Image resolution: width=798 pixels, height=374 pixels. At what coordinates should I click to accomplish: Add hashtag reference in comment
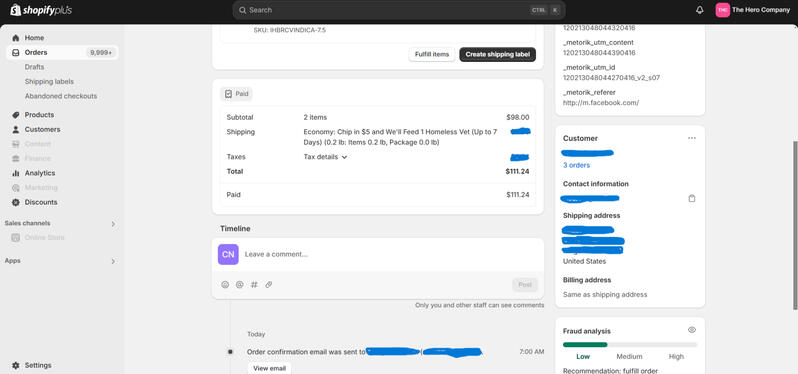pyautogui.click(x=254, y=285)
